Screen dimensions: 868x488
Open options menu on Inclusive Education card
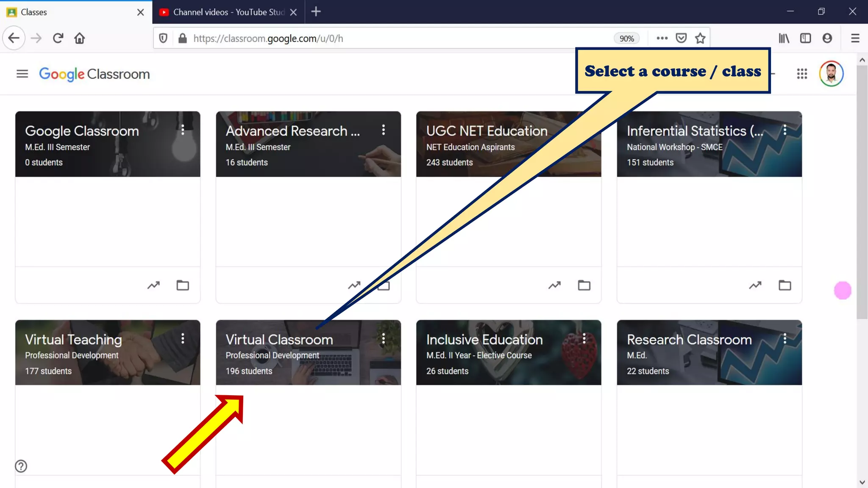tap(584, 338)
